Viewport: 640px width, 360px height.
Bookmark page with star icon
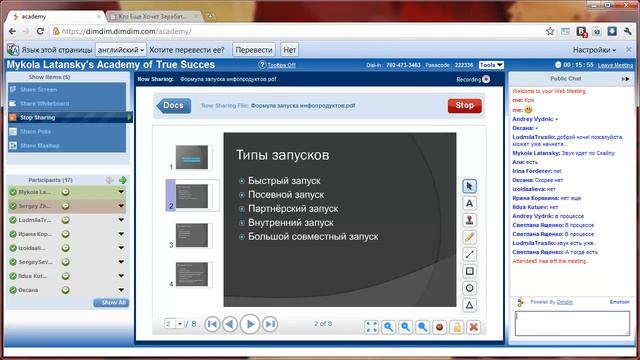(x=550, y=31)
